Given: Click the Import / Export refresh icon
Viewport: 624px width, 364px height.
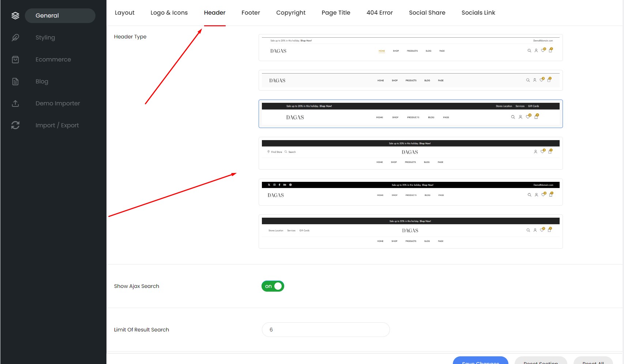Looking at the screenshot, I should coord(15,125).
